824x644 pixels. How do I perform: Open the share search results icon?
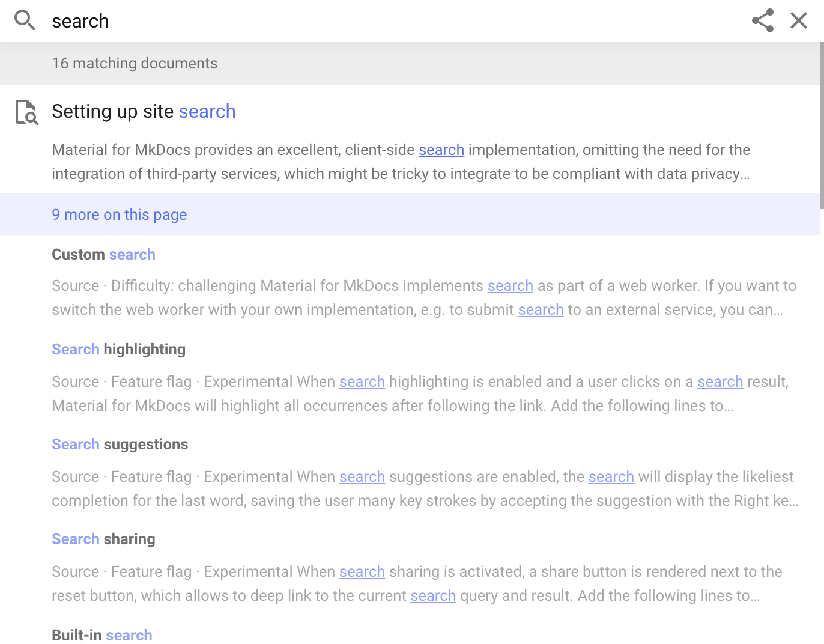coord(762,20)
